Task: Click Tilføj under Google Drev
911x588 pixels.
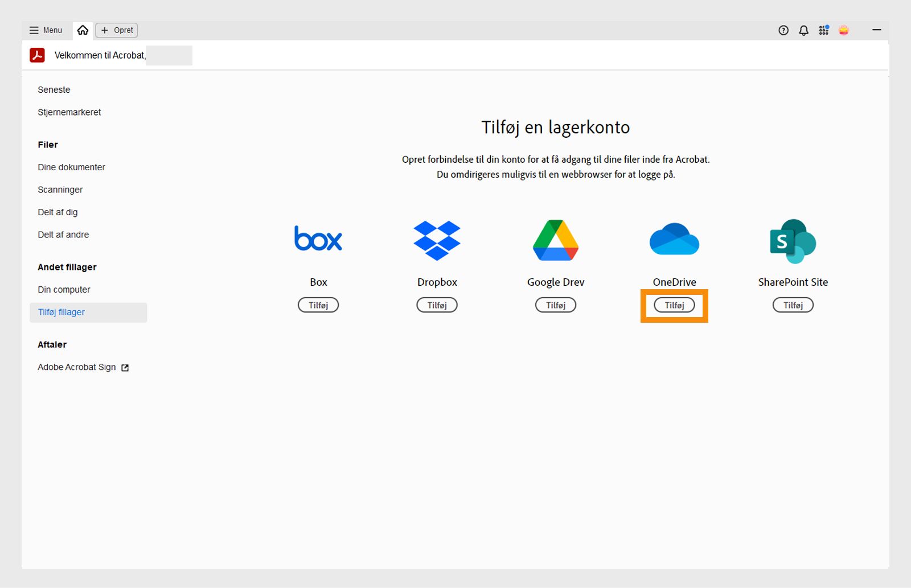Action: coord(555,305)
